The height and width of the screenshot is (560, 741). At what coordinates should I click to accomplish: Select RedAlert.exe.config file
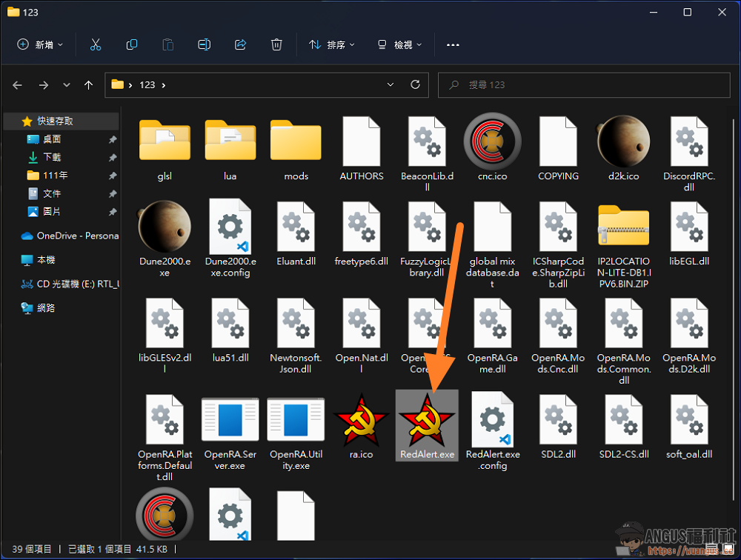pos(493,431)
